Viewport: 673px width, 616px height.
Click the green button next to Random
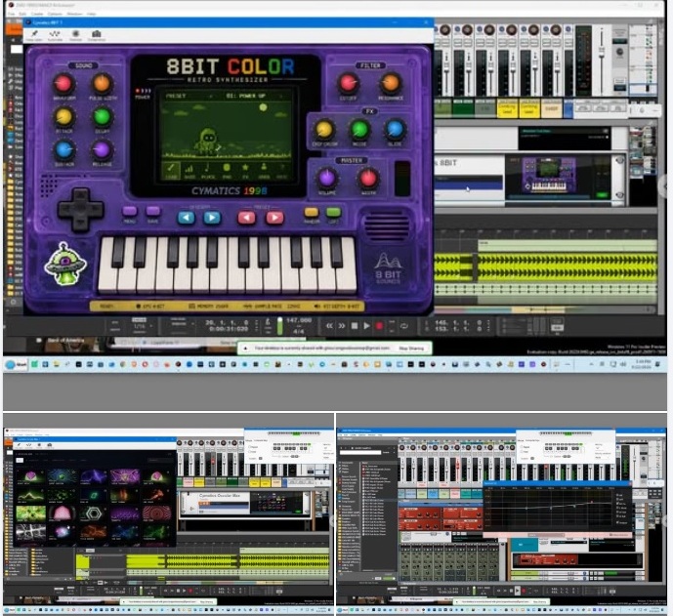[x=333, y=212]
